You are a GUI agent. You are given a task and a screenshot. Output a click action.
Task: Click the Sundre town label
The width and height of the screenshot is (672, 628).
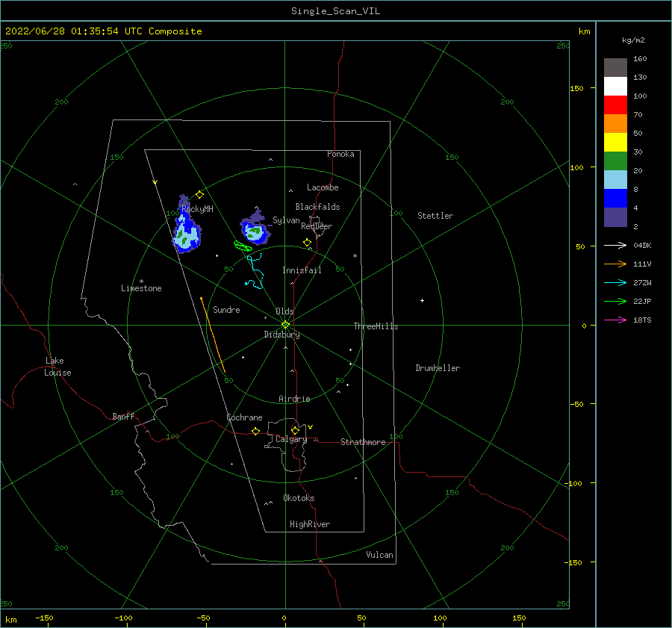(x=226, y=309)
